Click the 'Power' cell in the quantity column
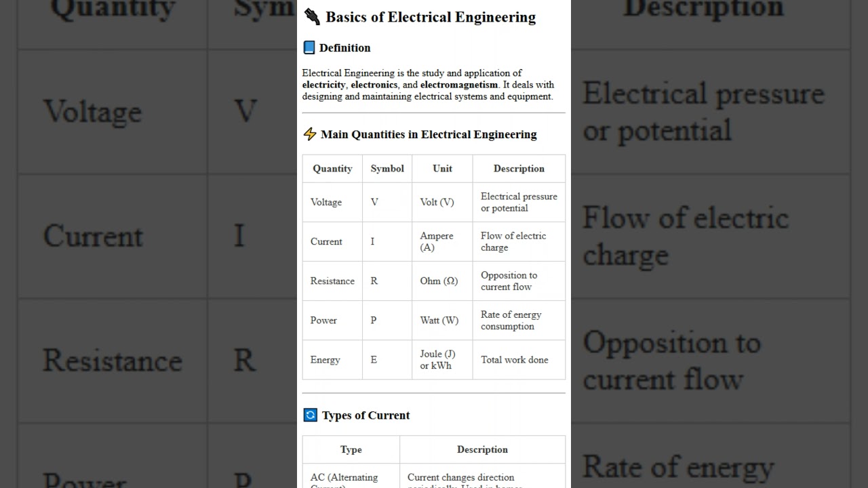Viewport: 868px width, 488px height. tap(323, 320)
